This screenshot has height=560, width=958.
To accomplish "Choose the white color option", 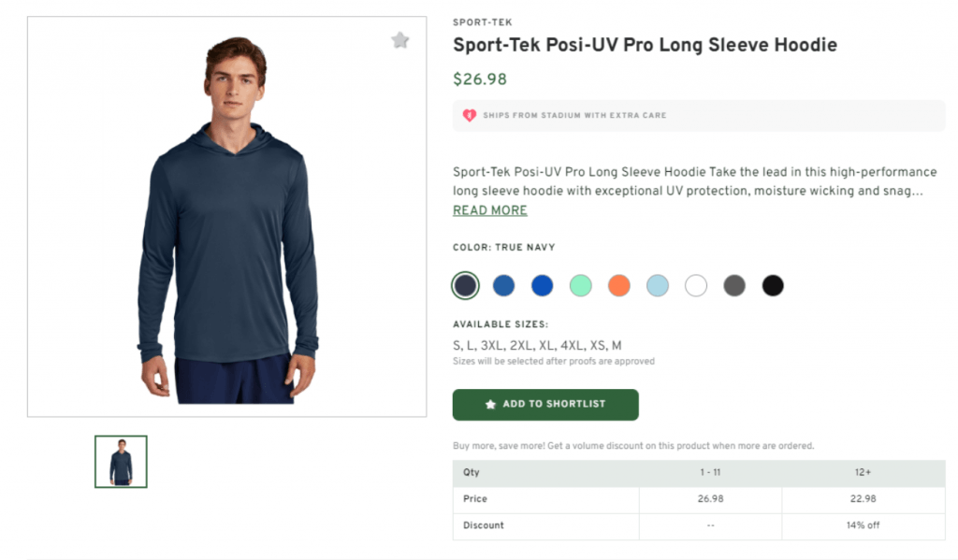I will [x=695, y=285].
